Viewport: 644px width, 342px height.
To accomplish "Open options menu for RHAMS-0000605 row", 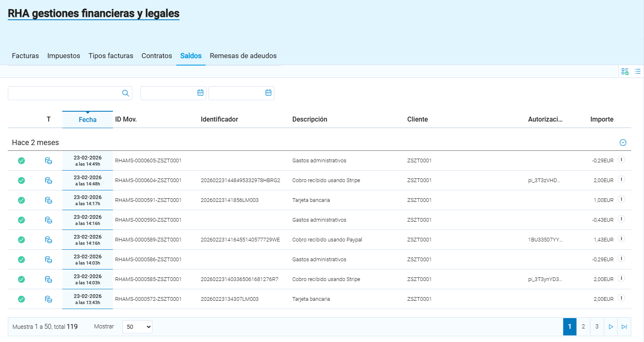I will [x=621, y=160].
